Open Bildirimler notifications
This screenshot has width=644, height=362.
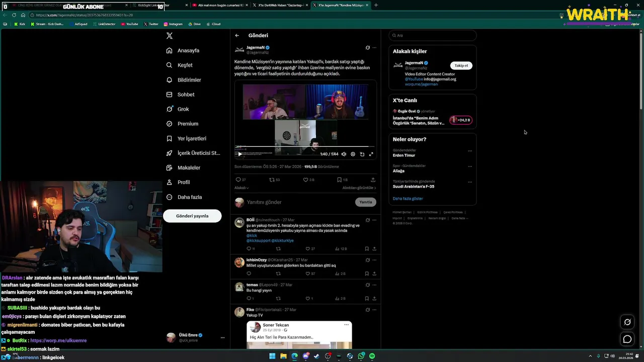tap(184, 80)
